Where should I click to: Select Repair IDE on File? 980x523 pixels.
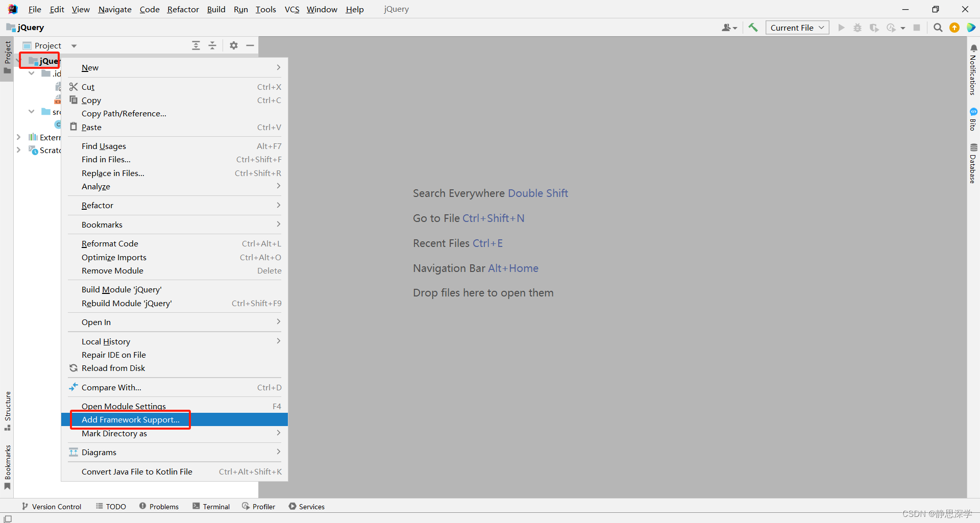click(175, 355)
